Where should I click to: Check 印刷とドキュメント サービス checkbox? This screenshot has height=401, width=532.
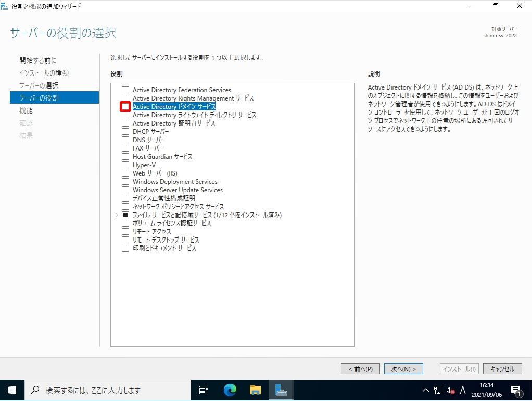[125, 248]
